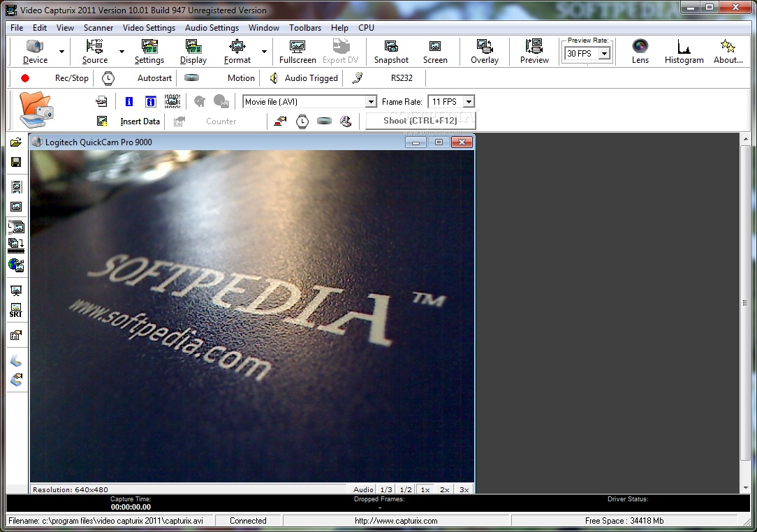Toggle RS232 trigger

coord(385,78)
